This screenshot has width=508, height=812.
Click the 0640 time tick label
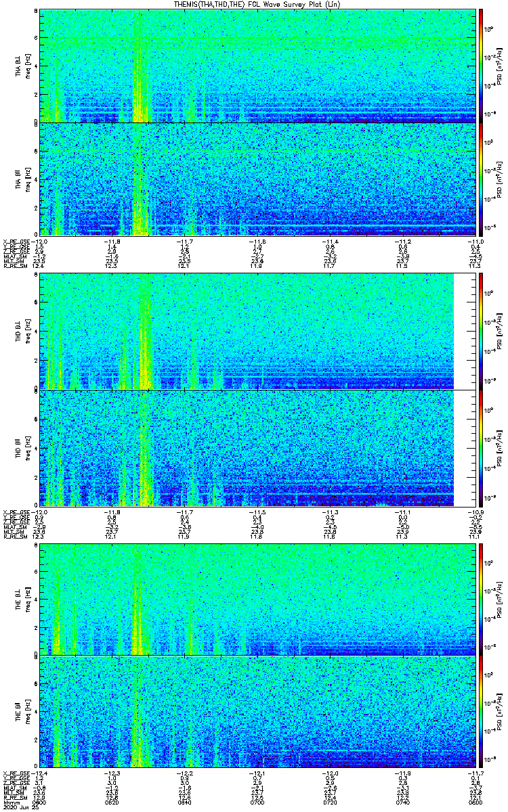click(185, 803)
